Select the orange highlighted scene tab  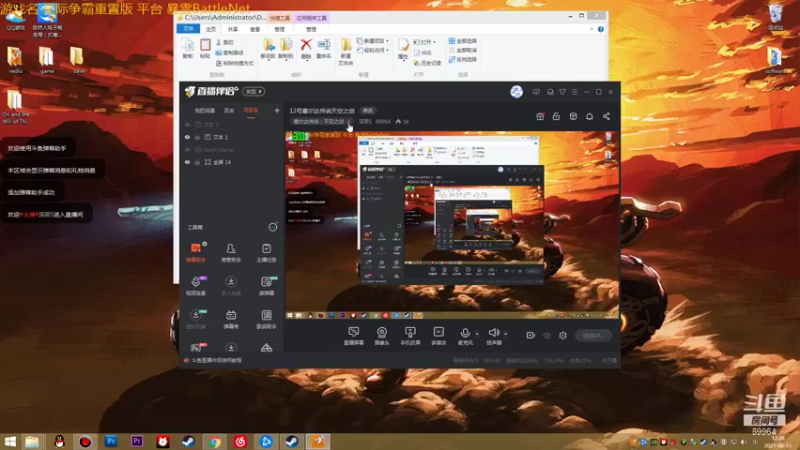tap(251, 111)
